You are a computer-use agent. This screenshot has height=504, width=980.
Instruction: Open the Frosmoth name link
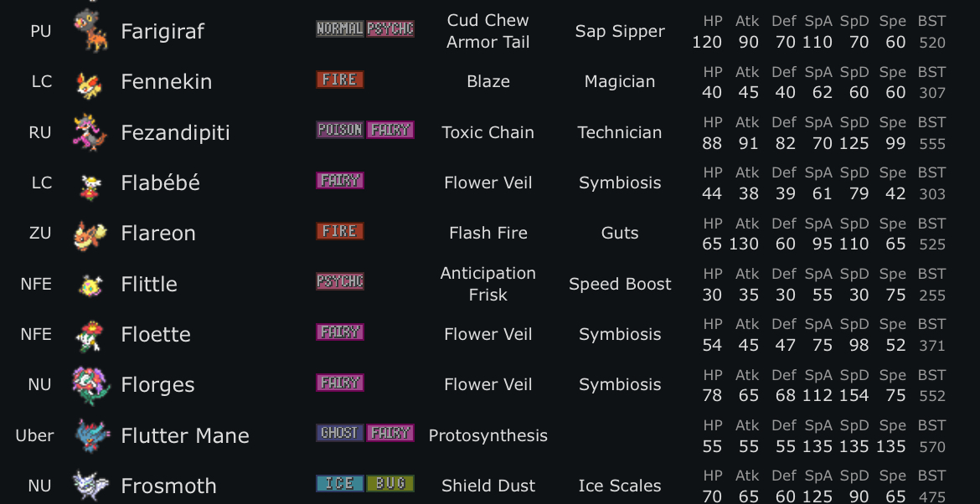pyautogui.click(x=168, y=486)
